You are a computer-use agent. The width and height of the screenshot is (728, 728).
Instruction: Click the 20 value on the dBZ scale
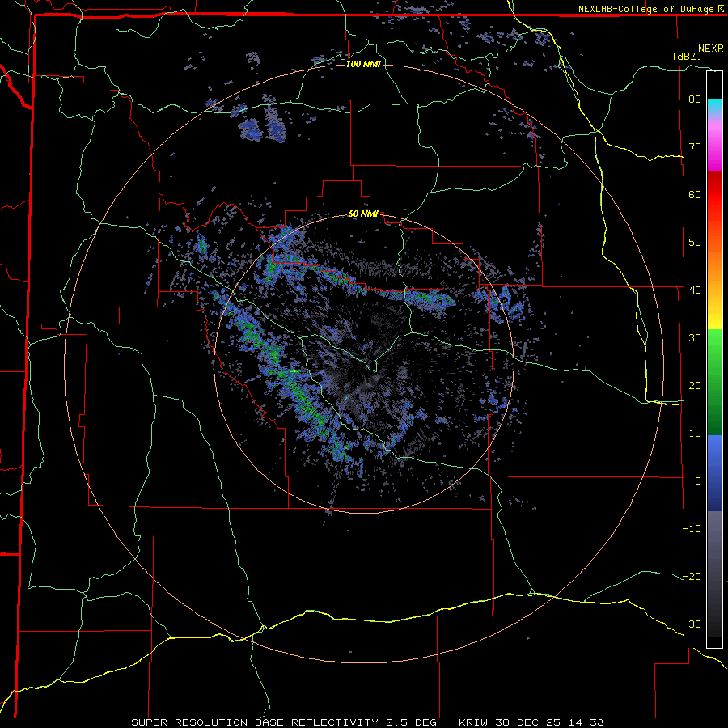coord(695,385)
